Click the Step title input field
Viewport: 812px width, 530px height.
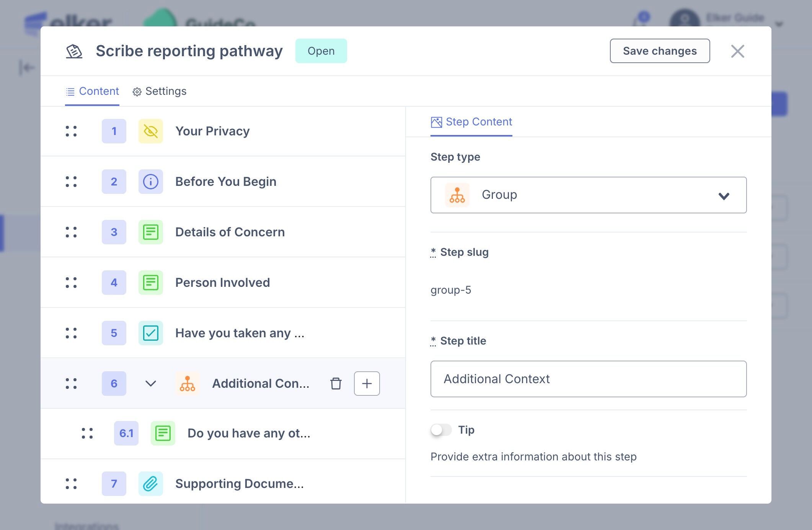[x=588, y=379]
